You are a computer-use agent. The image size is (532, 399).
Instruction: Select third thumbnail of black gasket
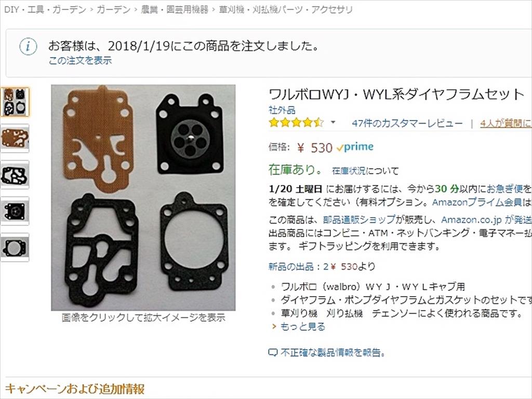coord(15,175)
